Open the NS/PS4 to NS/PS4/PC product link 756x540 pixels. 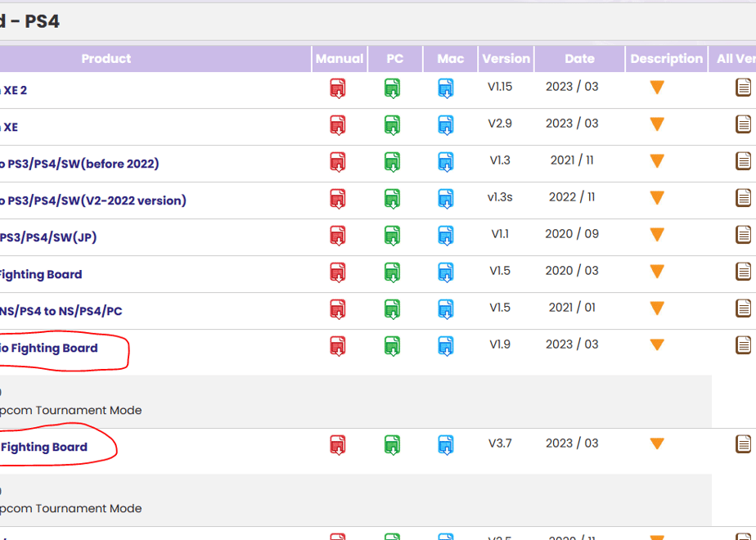tap(61, 311)
